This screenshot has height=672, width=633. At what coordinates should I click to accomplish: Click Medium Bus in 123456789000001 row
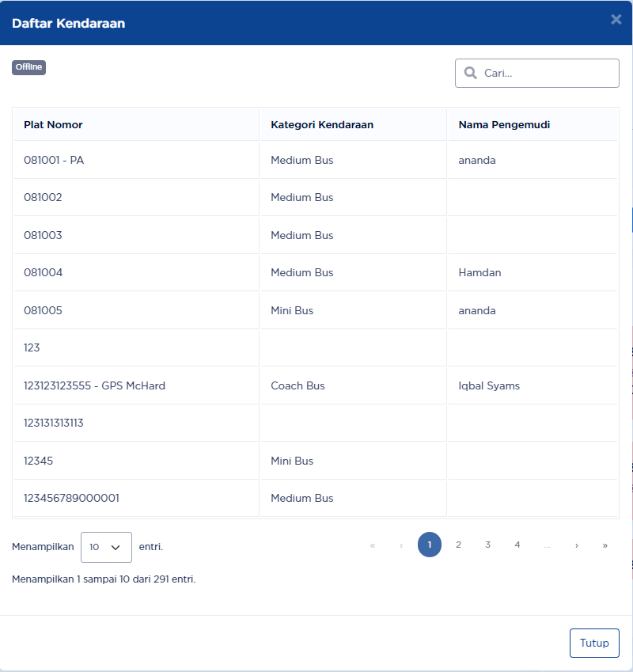[x=302, y=499]
